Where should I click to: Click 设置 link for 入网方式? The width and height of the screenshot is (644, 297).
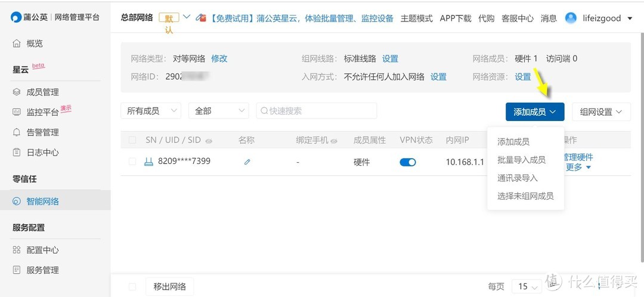point(438,77)
